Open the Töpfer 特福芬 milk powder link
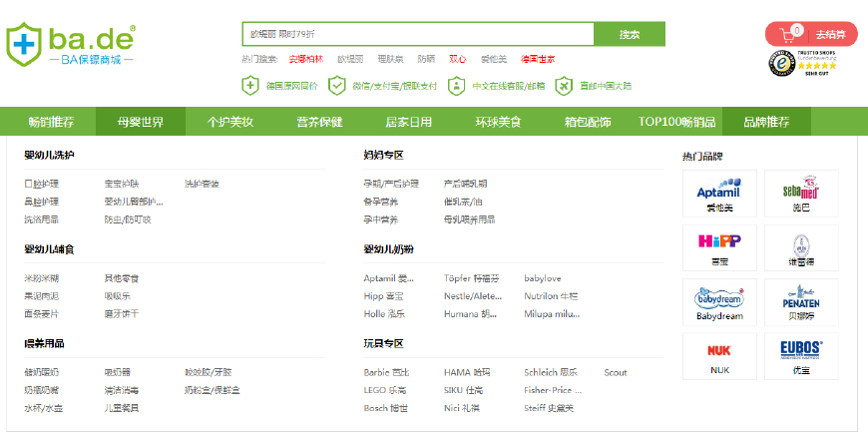868x432 pixels. point(471,278)
